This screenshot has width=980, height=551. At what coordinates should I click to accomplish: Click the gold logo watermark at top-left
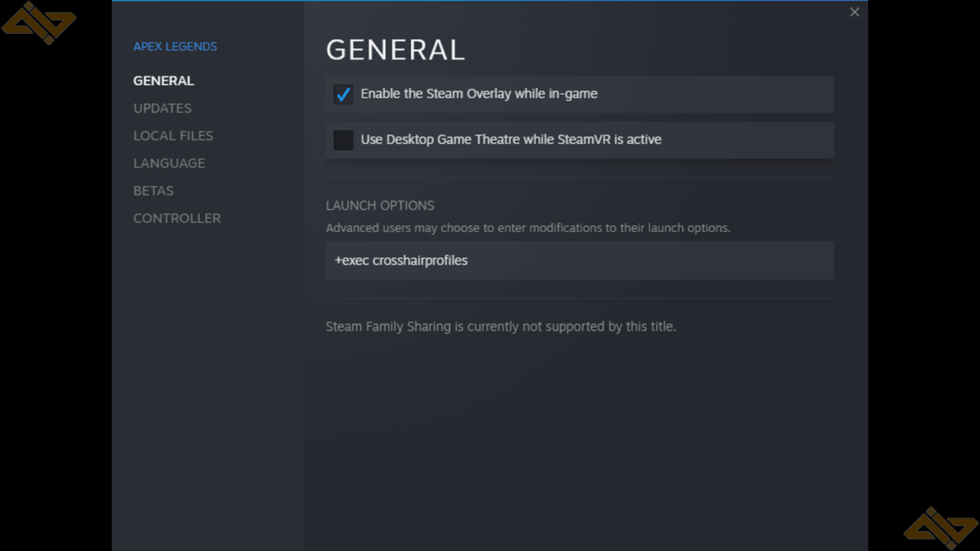pos(39,23)
